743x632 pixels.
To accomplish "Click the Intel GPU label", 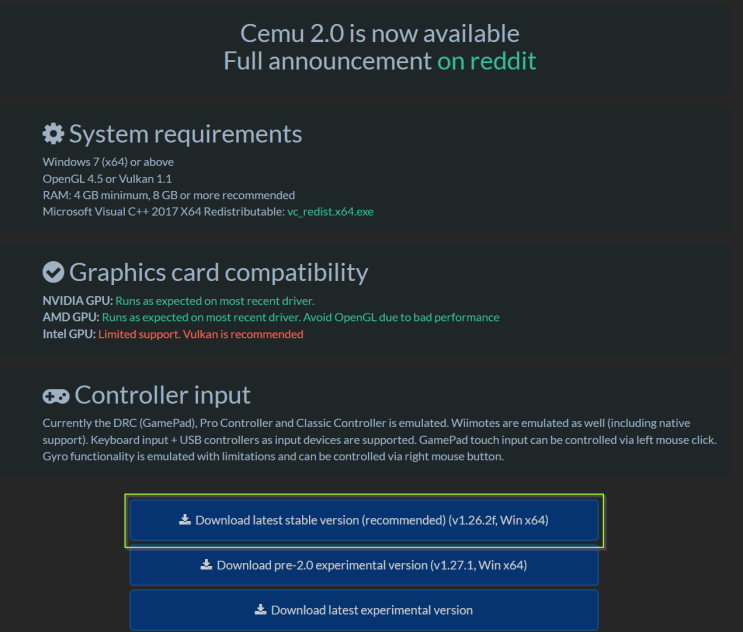I will (x=69, y=334).
